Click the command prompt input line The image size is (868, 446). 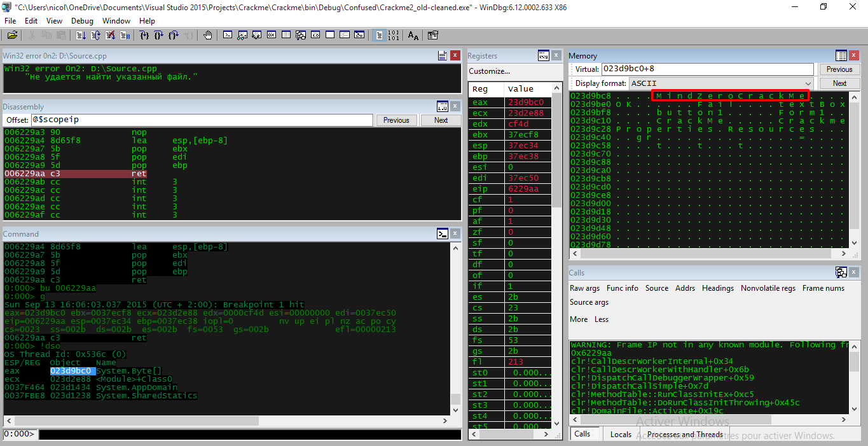250,435
